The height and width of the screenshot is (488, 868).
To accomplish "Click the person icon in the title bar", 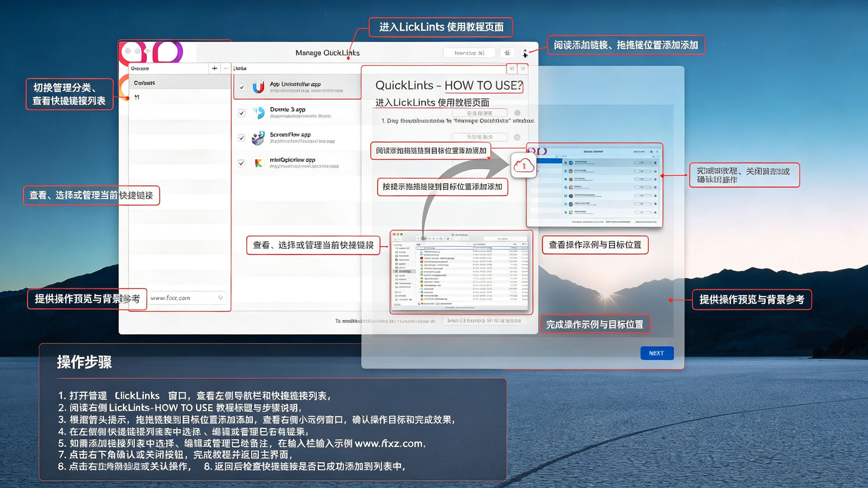I will point(525,53).
